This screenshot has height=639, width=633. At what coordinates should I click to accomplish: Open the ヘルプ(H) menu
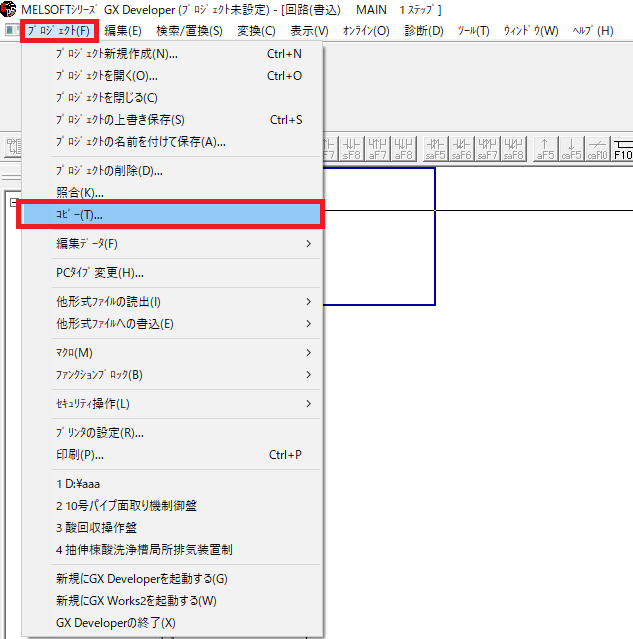[593, 31]
